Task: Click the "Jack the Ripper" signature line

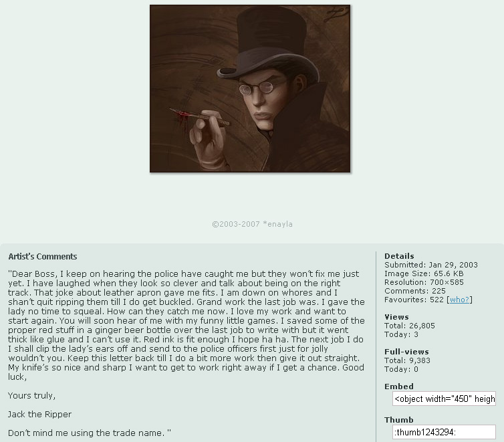Action: (x=39, y=414)
